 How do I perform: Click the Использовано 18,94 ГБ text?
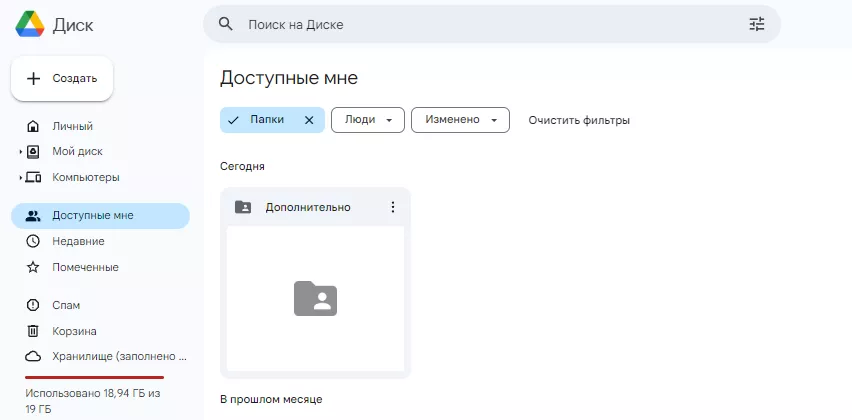click(x=93, y=400)
